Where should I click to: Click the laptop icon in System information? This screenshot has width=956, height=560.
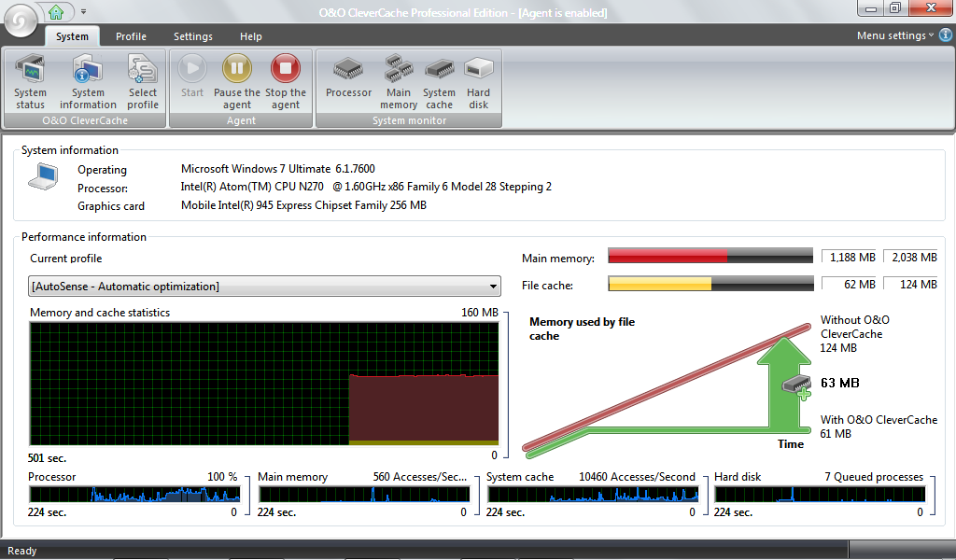[44, 176]
